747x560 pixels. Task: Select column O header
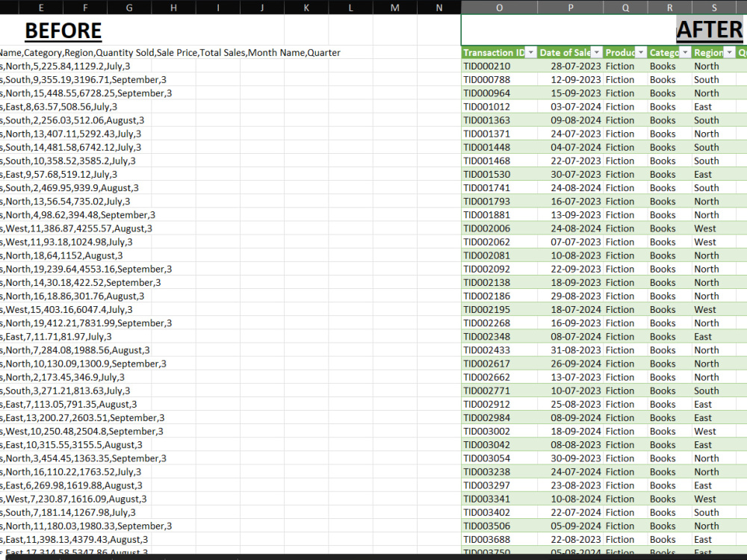499,7
